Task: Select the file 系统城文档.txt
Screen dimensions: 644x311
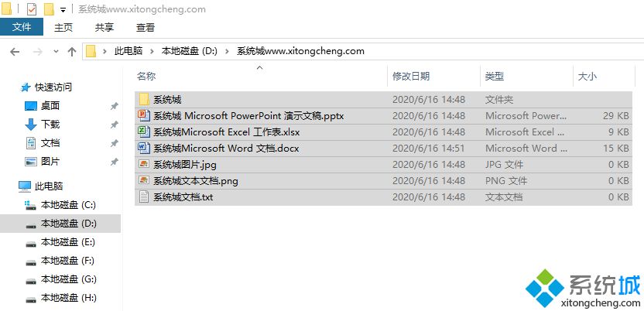Action: [x=183, y=197]
